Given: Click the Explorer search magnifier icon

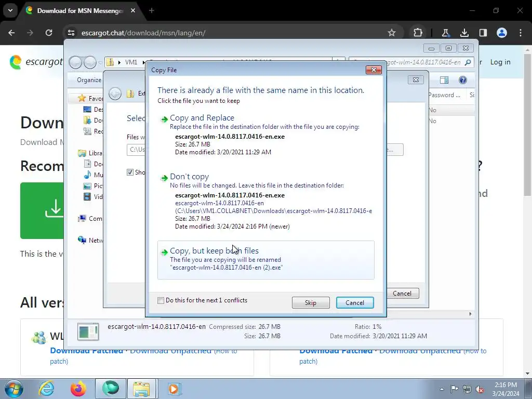Looking at the screenshot, I should point(468,62).
